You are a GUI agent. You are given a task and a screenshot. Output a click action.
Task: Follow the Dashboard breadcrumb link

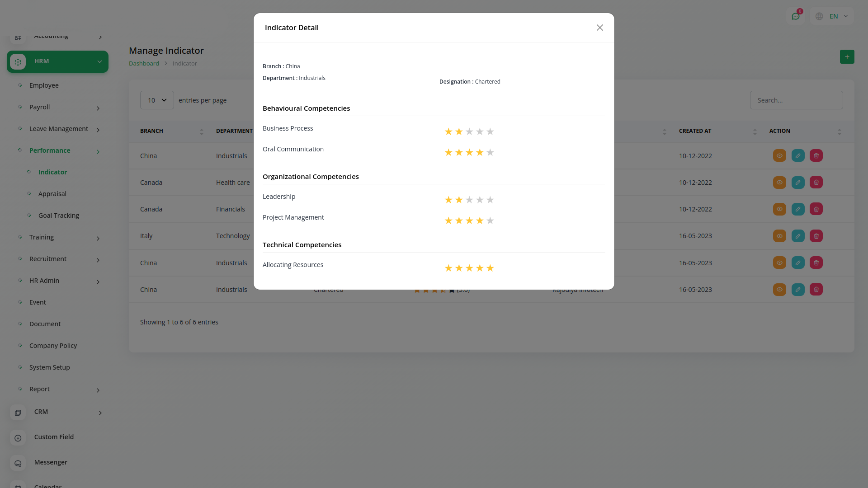point(144,63)
